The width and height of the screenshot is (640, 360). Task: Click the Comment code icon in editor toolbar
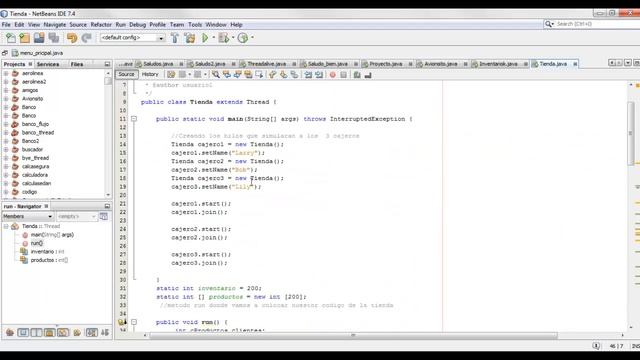(357, 75)
